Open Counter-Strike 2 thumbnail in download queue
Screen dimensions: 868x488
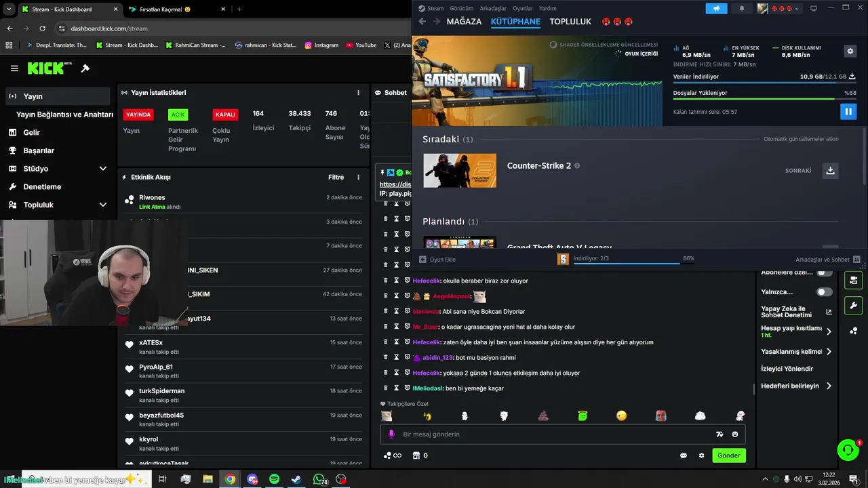pos(460,171)
